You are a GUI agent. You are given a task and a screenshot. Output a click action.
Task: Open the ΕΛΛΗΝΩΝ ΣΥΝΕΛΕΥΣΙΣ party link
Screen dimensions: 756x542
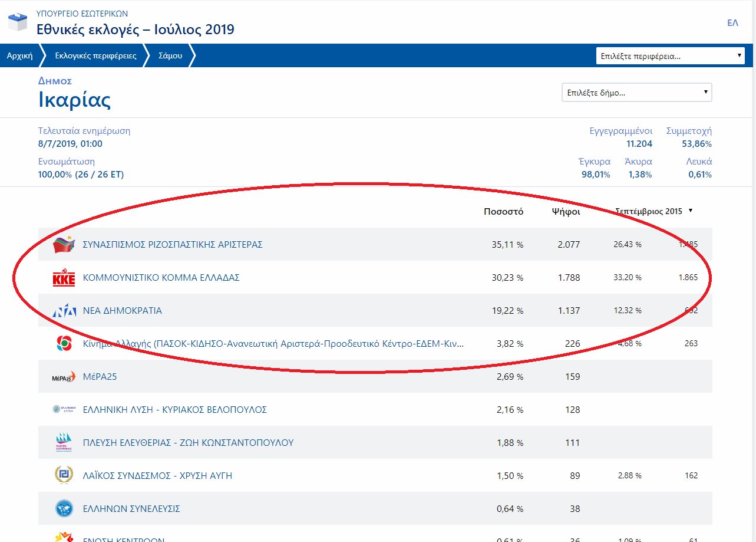131,508
